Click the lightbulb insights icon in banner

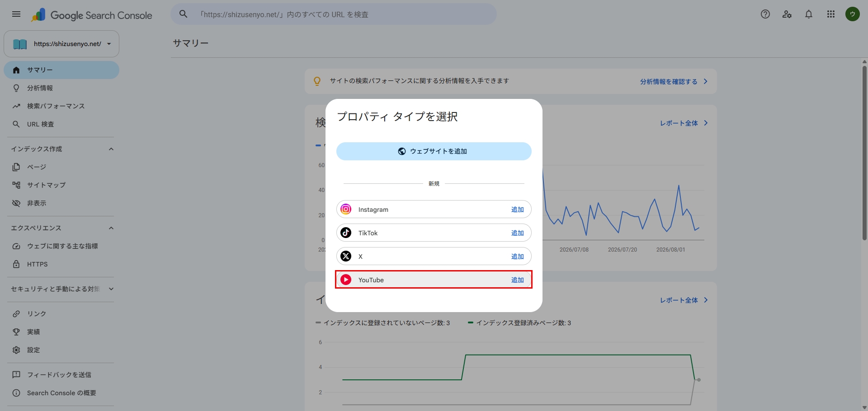pyautogui.click(x=317, y=81)
